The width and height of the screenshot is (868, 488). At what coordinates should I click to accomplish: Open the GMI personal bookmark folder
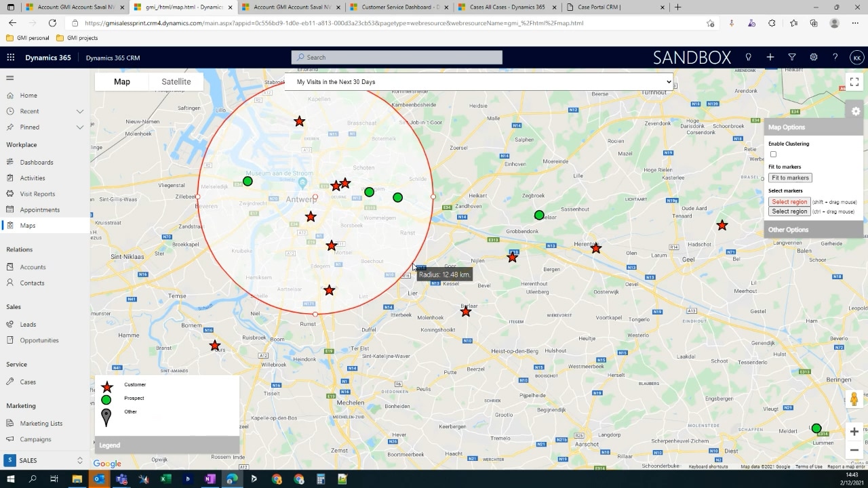click(27, 38)
